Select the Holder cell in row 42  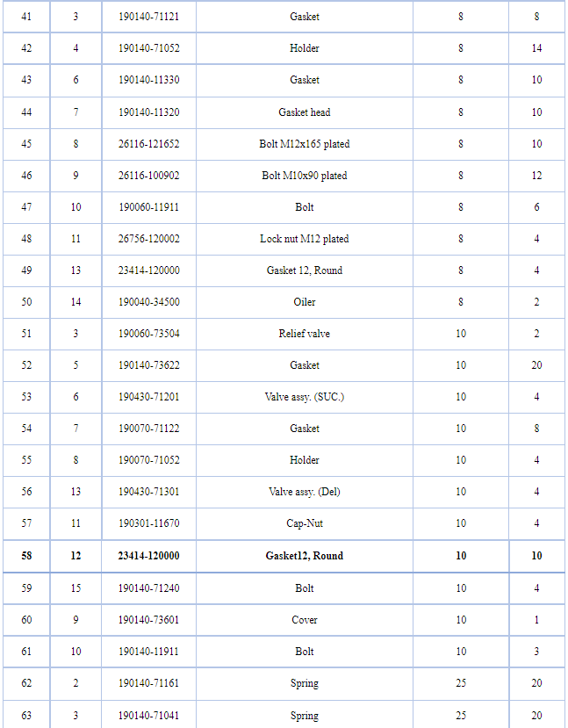coord(305,48)
